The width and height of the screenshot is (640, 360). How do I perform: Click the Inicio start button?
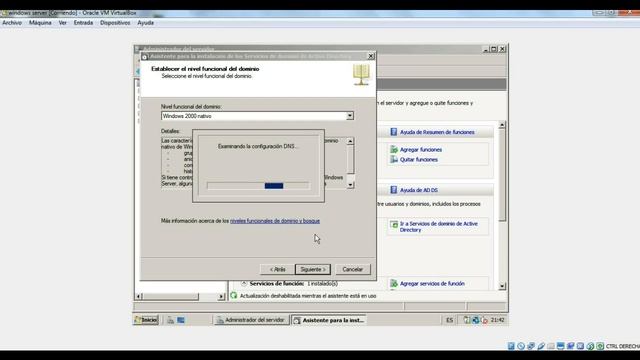(x=146, y=320)
